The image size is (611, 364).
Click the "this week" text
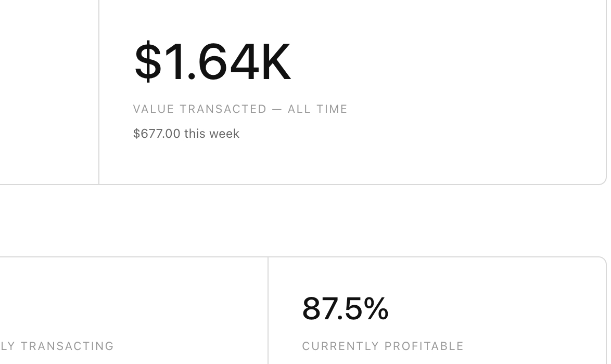[x=212, y=134]
